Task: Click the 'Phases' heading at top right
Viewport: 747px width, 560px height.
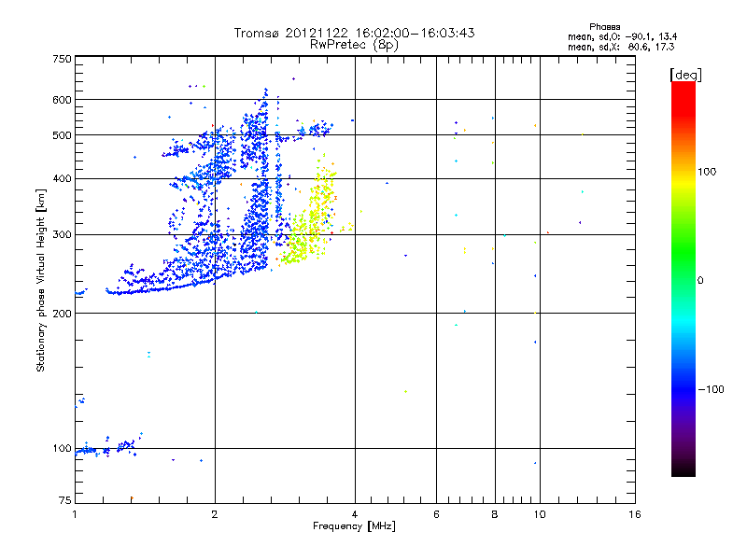Action: (604, 27)
